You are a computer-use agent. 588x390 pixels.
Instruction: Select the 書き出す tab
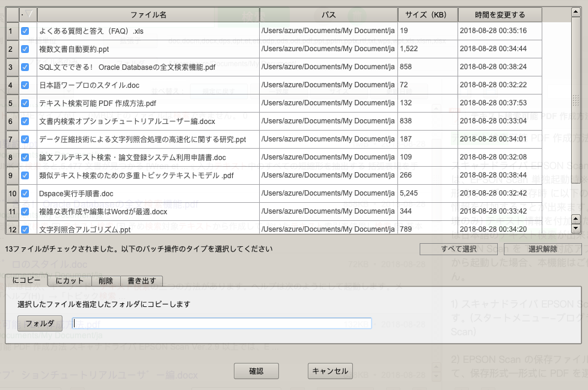pos(141,280)
